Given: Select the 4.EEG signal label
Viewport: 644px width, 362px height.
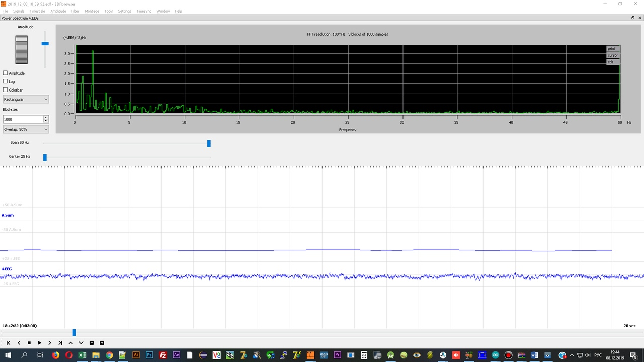Looking at the screenshot, I should [x=7, y=269].
